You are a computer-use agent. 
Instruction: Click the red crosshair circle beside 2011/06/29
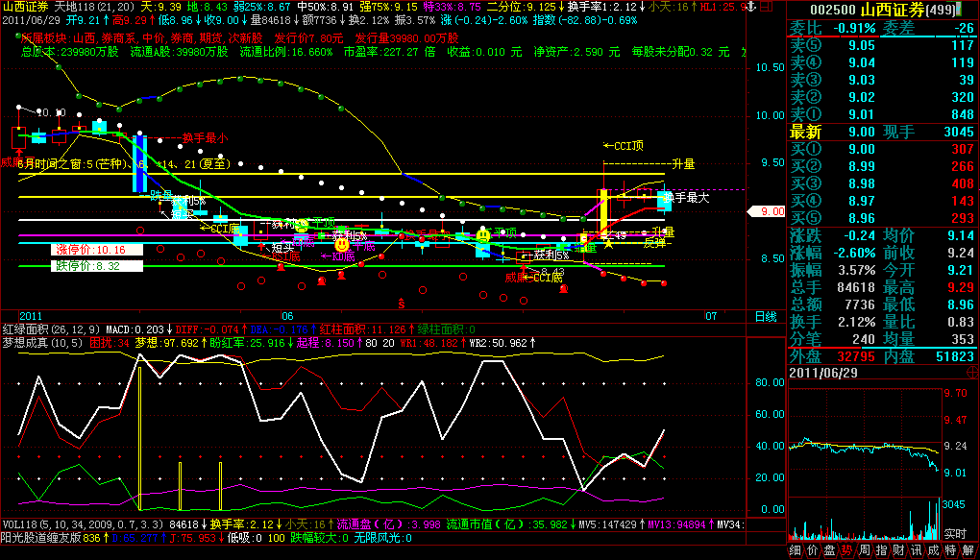point(972,372)
